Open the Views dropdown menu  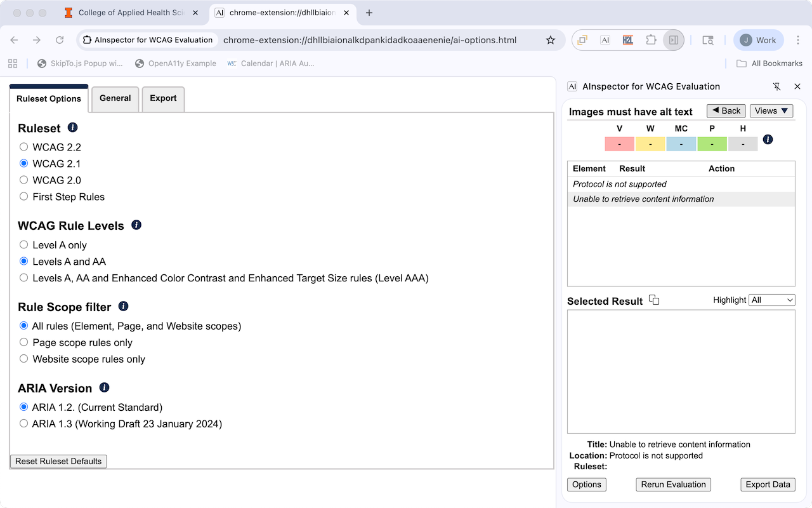(771, 111)
